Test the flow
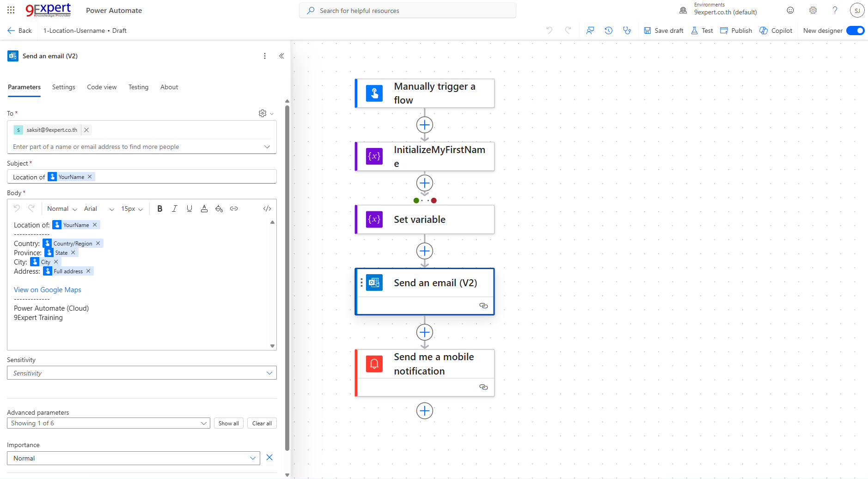Screen dimensions: 868x479 point(702,31)
